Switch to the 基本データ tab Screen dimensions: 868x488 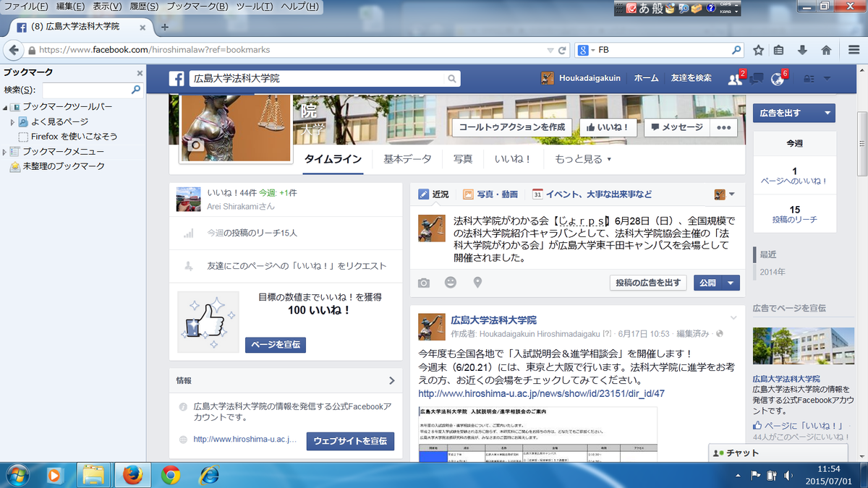click(407, 159)
